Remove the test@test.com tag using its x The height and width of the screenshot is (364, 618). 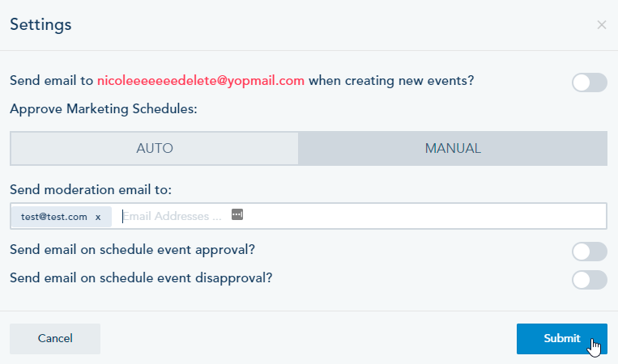point(98,218)
